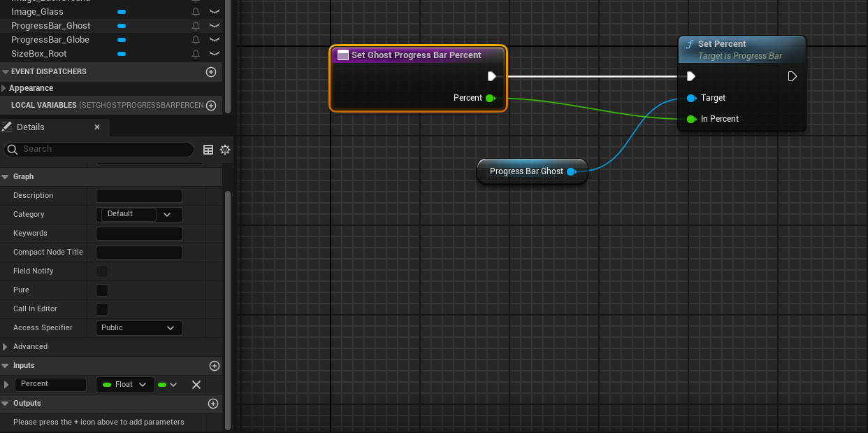Click the node icon on Set Ghost Progress Bar Percent
The height and width of the screenshot is (433, 868).
(x=343, y=55)
